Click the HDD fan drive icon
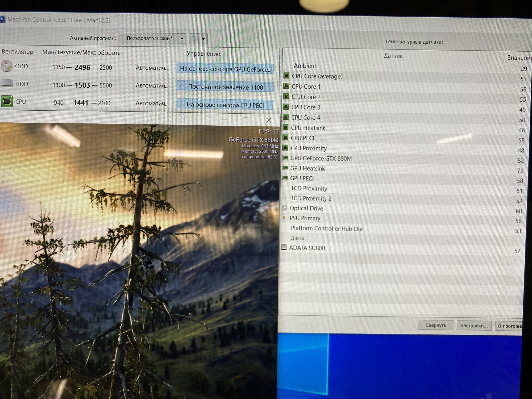This screenshot has width=532, height=399. pos(7,84)
